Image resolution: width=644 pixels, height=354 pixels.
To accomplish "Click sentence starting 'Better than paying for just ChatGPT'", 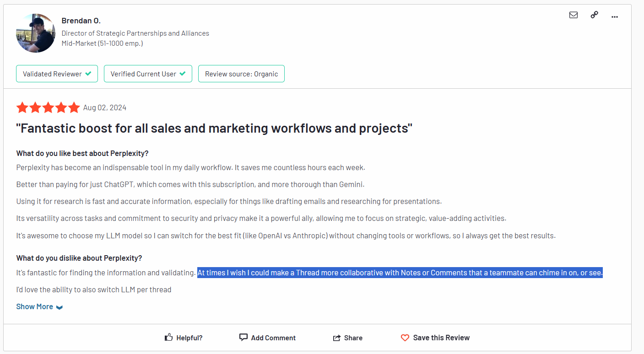I will pos(190,184).
